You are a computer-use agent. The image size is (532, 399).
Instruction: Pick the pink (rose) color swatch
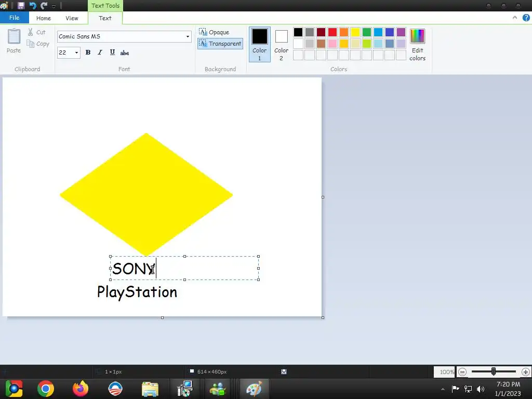pos(332,44)
